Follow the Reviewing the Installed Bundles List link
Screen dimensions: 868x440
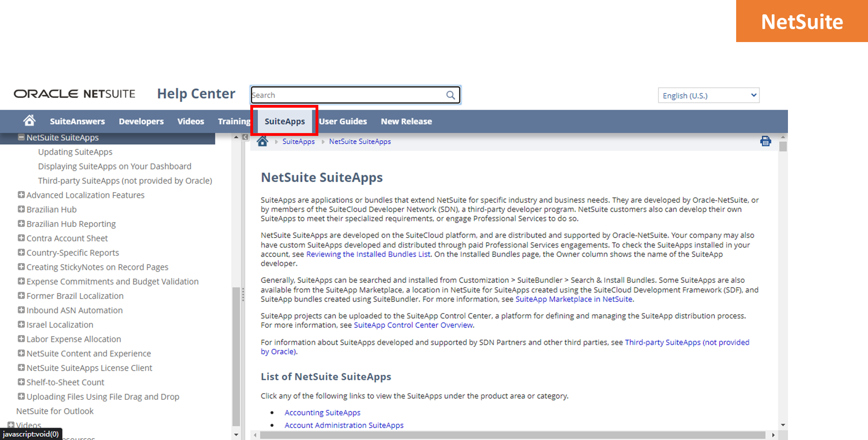(367, 254)
